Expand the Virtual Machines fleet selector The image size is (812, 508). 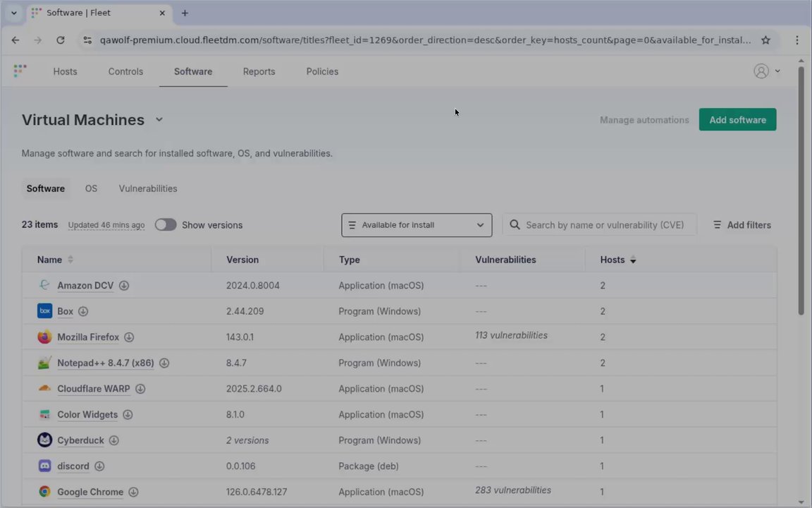pos(159,120)
